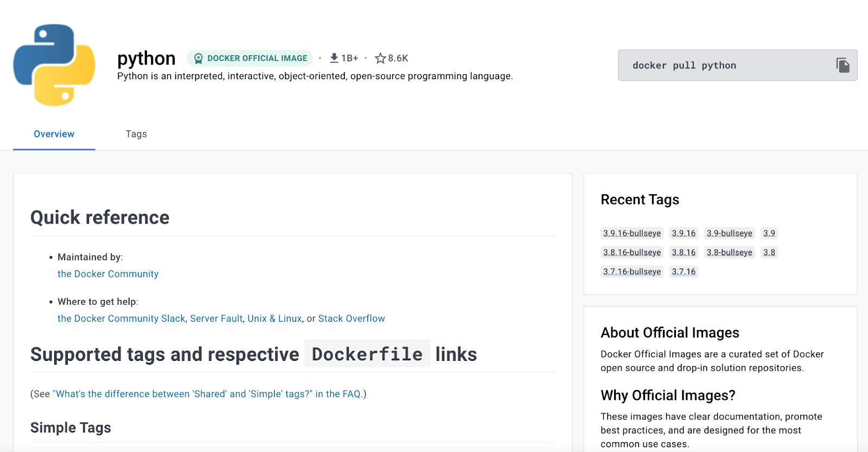Open the Unix & Linux link

point(275,319)
